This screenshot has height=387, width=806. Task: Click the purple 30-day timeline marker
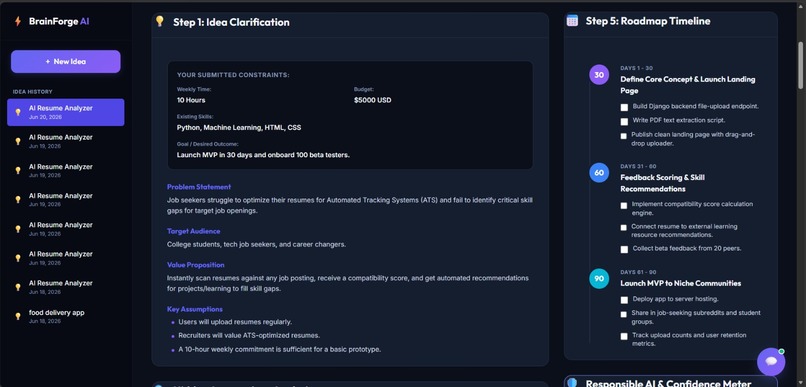(599, 75)
